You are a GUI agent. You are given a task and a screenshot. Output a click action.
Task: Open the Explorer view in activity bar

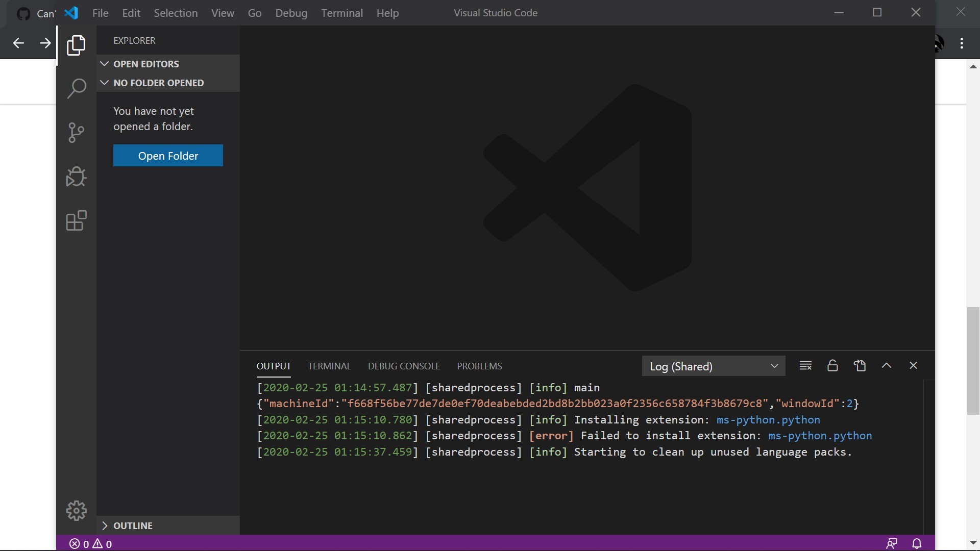pos(76,45)
